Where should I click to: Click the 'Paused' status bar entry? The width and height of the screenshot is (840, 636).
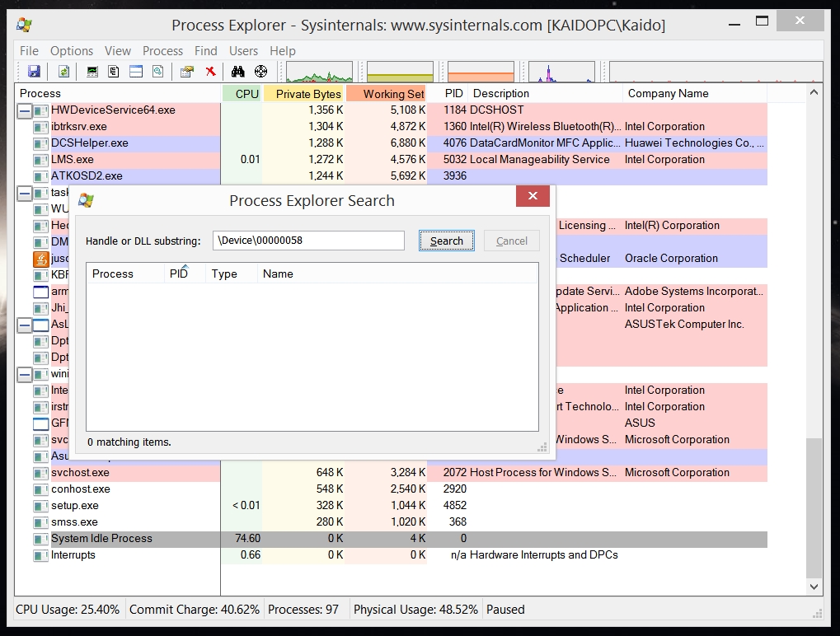point(505,610)
